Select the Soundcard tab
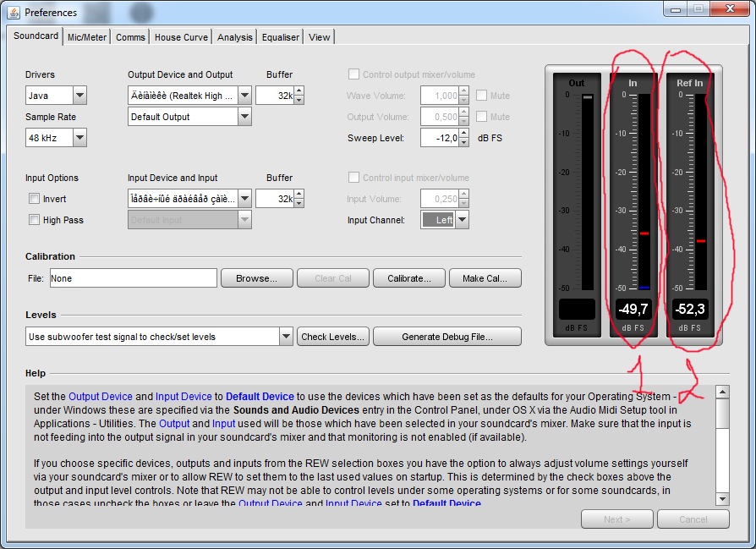 pos(36,36)
